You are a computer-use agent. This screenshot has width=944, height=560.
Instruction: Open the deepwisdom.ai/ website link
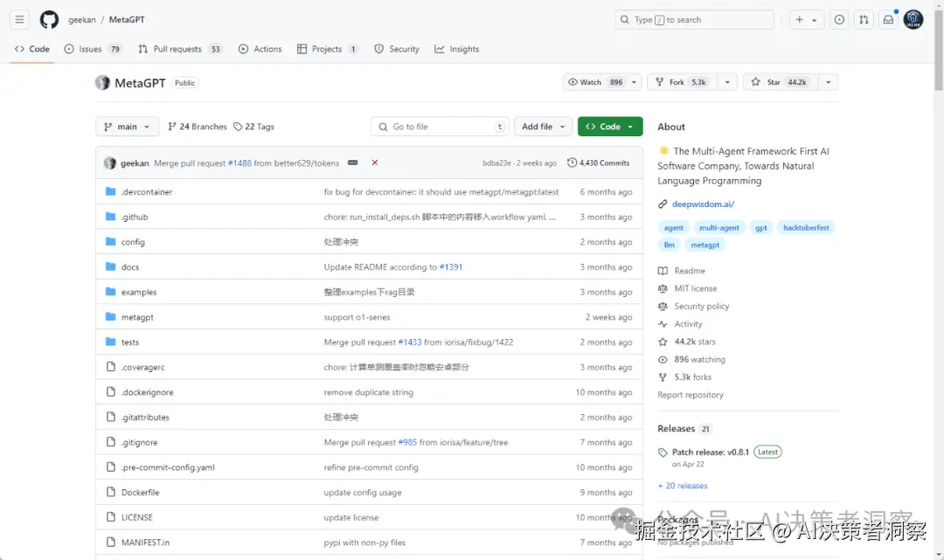coord(703,204)
